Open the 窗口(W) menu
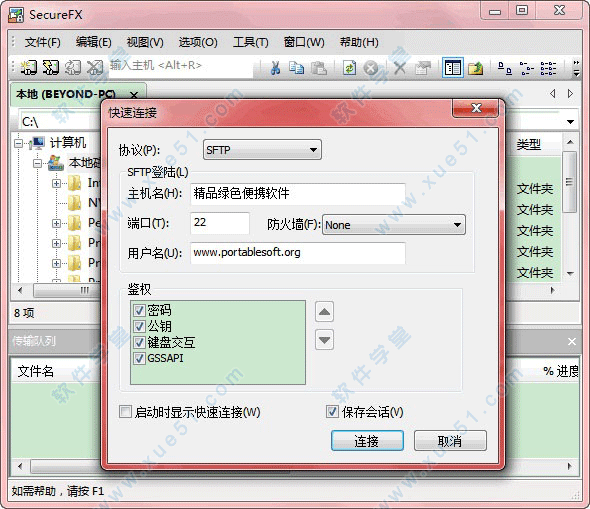The height and width of the screenshot is (509, 590). click(x=304, y=42)
